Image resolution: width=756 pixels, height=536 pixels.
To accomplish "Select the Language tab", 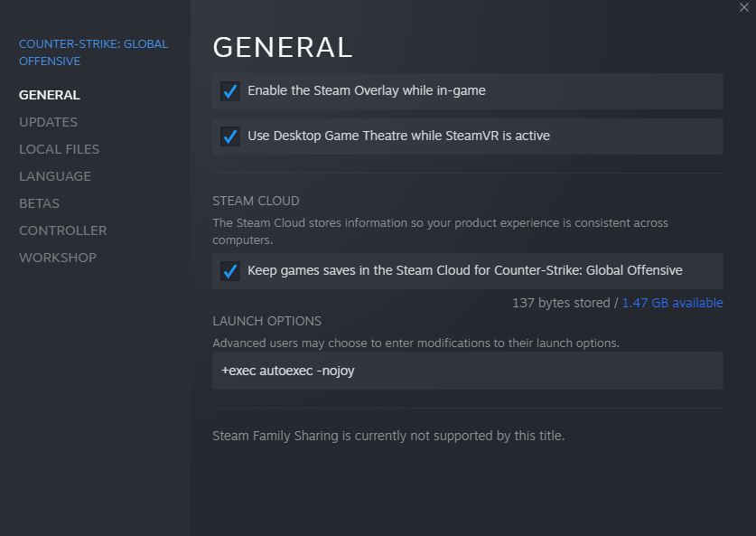I will click(x=55, y=176).
